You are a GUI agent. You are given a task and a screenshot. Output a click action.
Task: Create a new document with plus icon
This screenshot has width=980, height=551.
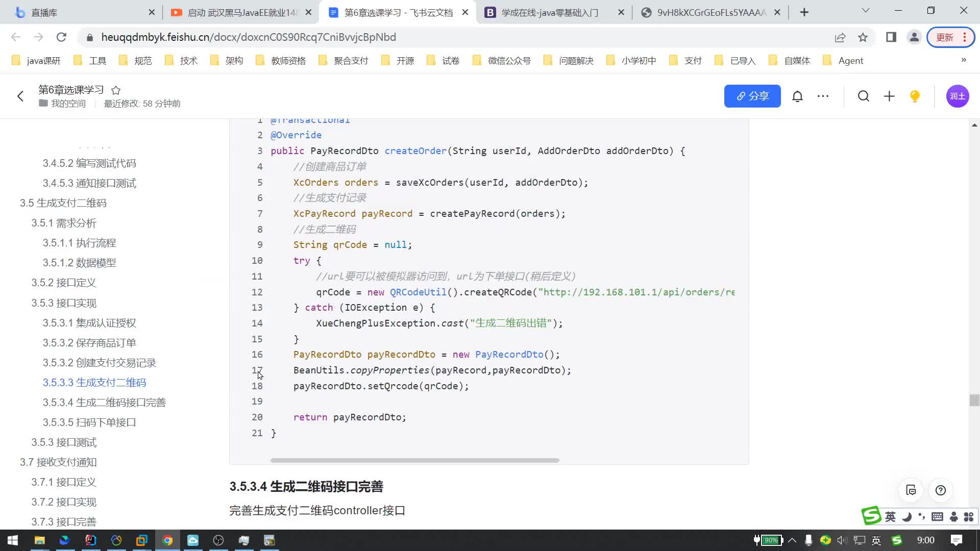[x=889, y=96]
